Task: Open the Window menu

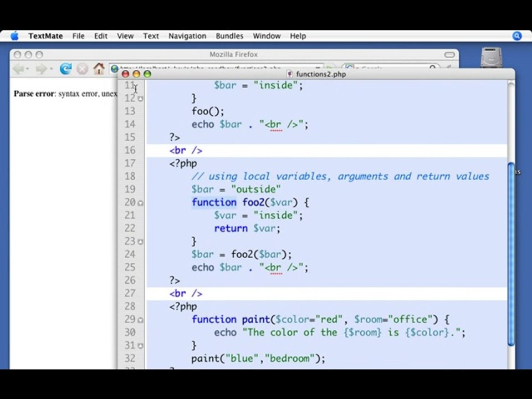Action: tap(267, 36)
